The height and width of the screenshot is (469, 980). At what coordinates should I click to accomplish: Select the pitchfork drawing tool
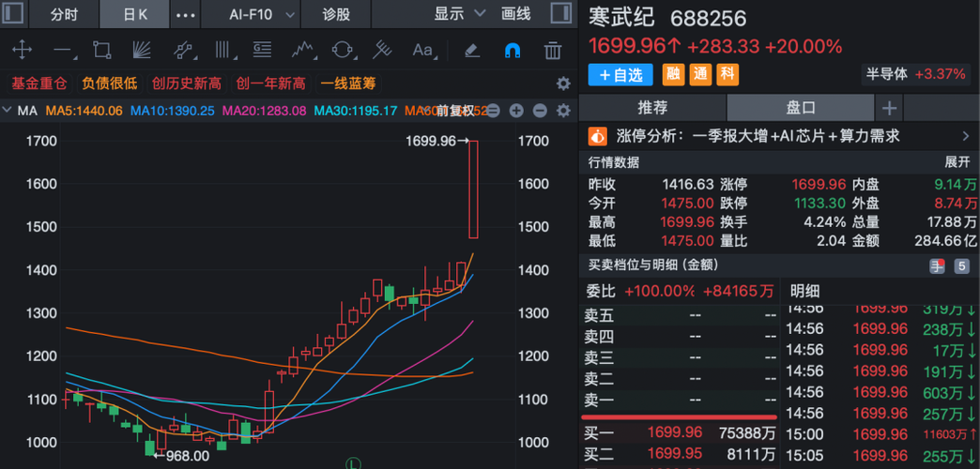point(382,50)
